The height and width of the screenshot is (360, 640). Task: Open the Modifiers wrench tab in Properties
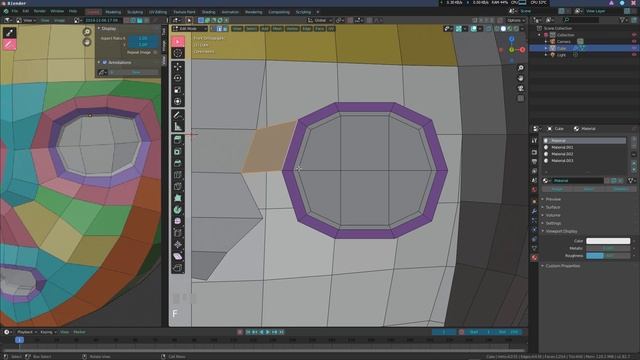[x=534, y=211]
